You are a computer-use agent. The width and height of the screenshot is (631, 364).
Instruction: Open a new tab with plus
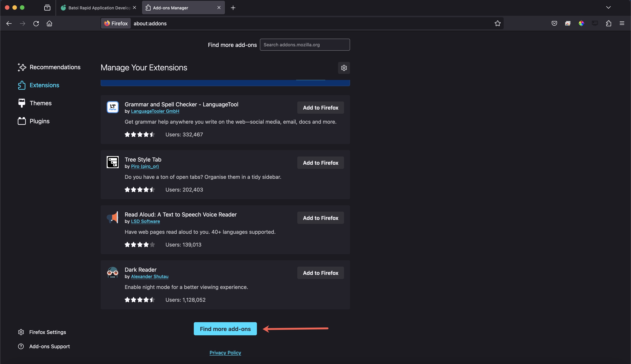233,8
